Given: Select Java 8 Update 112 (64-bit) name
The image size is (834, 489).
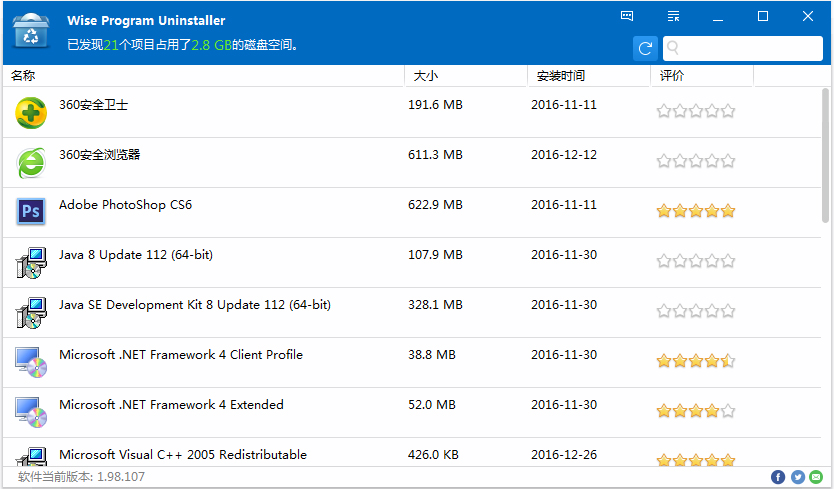Looking at the screenshot, I should pos(136,255).
